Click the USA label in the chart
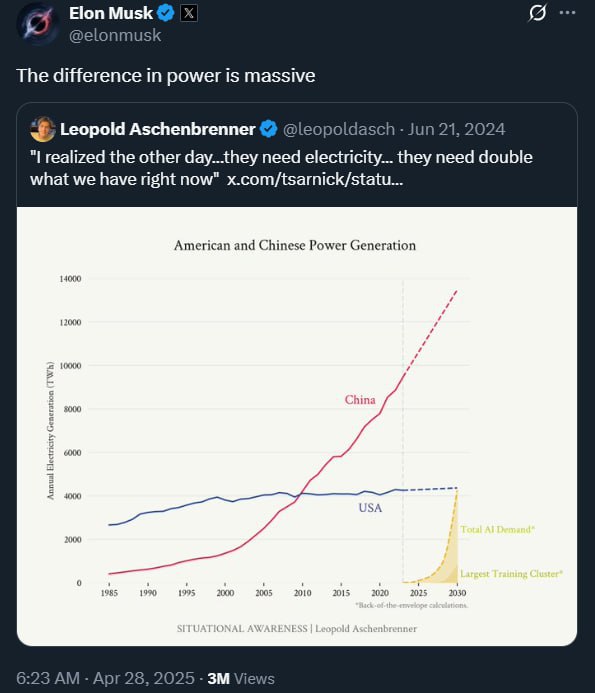595x693 pixels. [x=370, y=508]
